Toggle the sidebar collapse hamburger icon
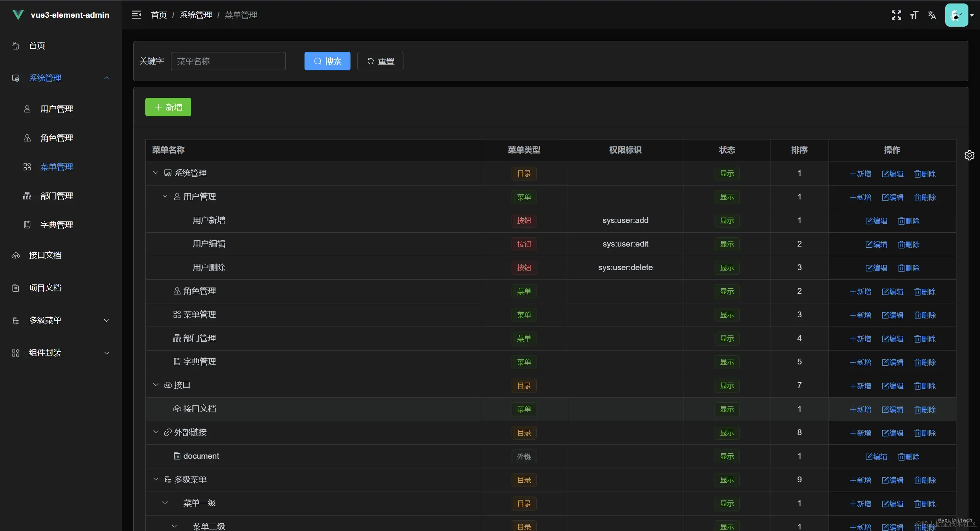Viewport: 980px width, 531px height. click(136, 15)
